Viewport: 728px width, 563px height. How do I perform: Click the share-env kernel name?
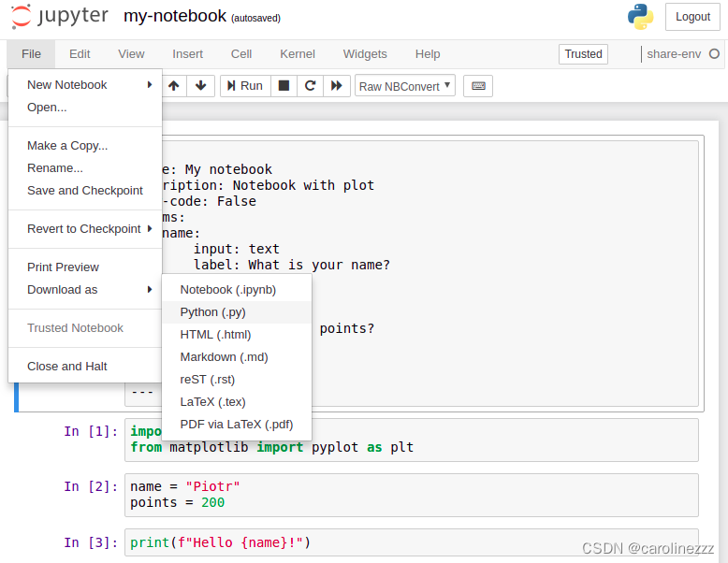point(674,54)
